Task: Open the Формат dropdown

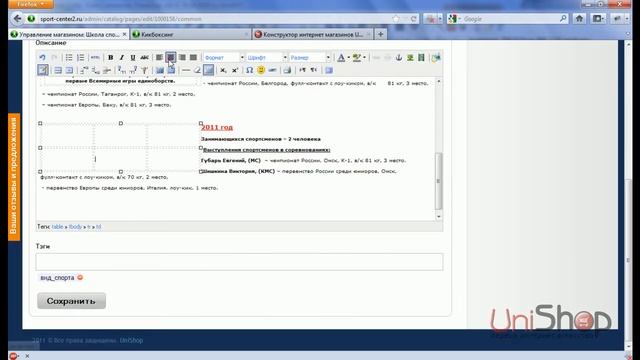Action: (224, 58)
